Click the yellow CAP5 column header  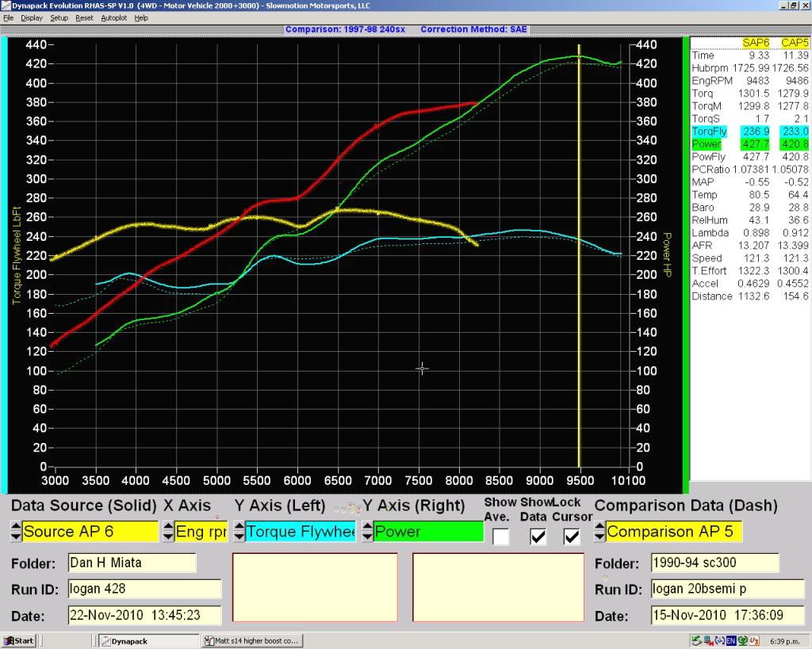pos(795,43)
